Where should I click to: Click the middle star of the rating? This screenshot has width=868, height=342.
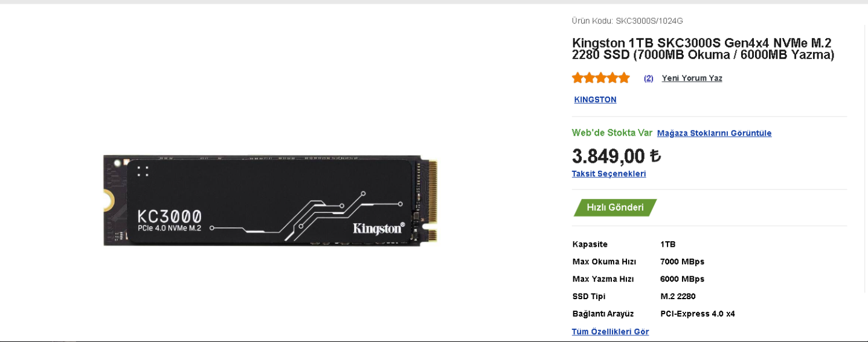(601, 78)
